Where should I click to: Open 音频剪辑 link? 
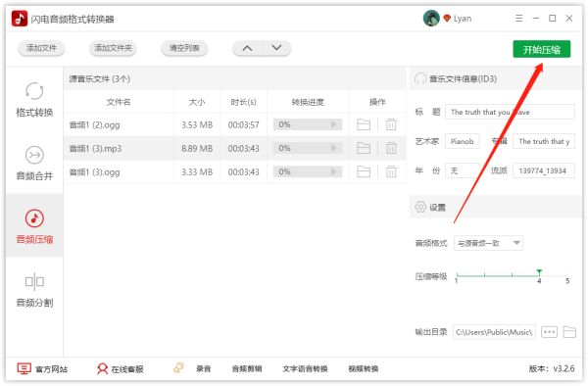247,369
